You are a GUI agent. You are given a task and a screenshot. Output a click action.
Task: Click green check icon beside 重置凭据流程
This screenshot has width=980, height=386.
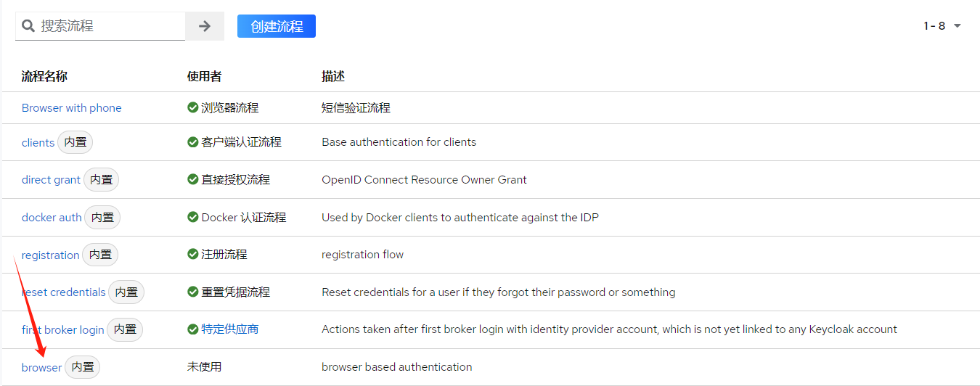pos(193,292)
